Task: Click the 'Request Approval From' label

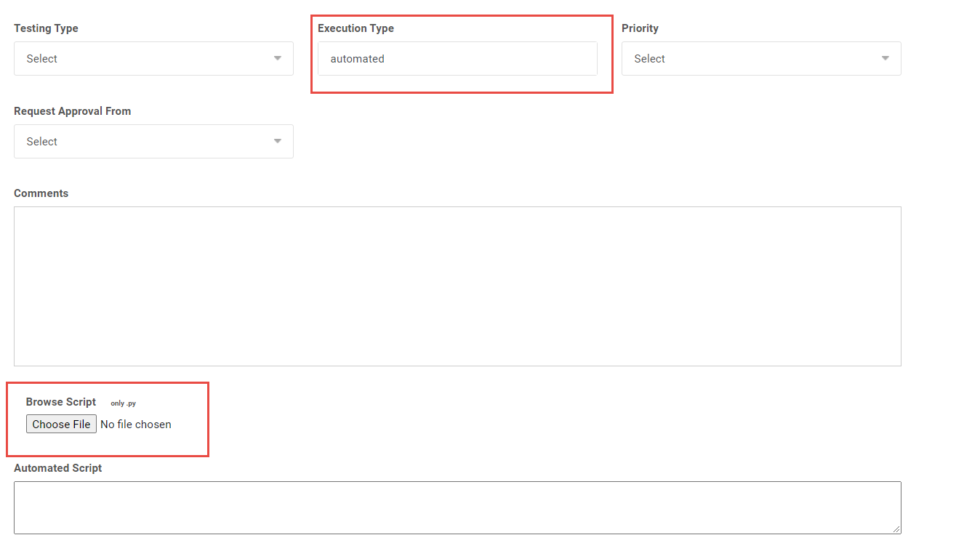Action: (73, 111)
